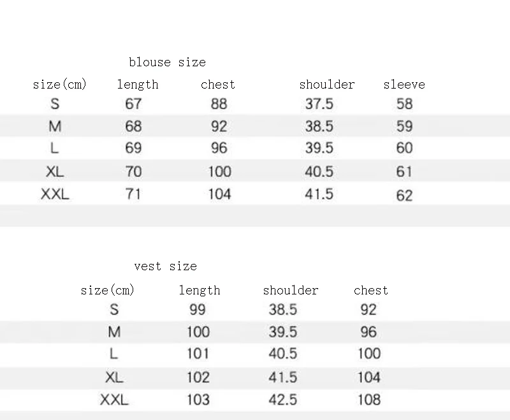Screen dimensions: 510x420
Task: Click the 'vest size' table title
Action: (x=165, y=266)
